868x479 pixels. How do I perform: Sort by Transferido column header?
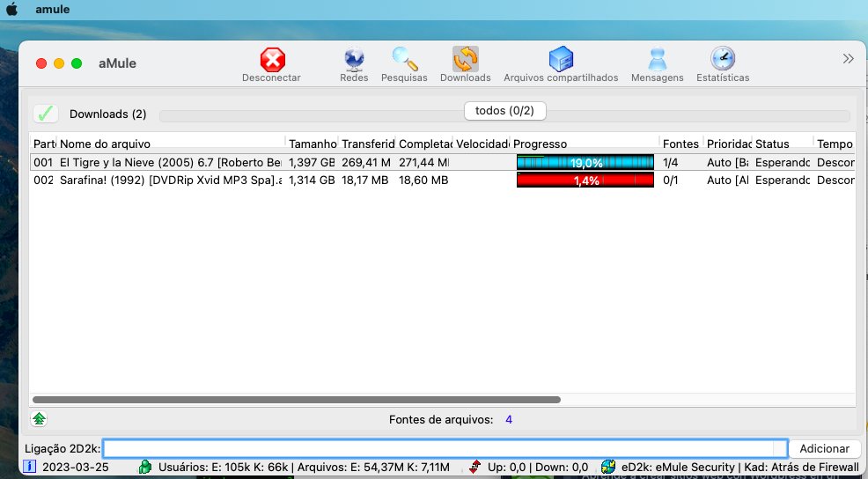pyautogui.click(x=368, y=144)
